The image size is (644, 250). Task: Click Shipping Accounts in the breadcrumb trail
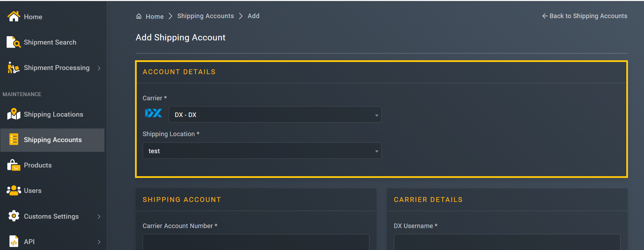pyautogui.click(x=206, y=16)
